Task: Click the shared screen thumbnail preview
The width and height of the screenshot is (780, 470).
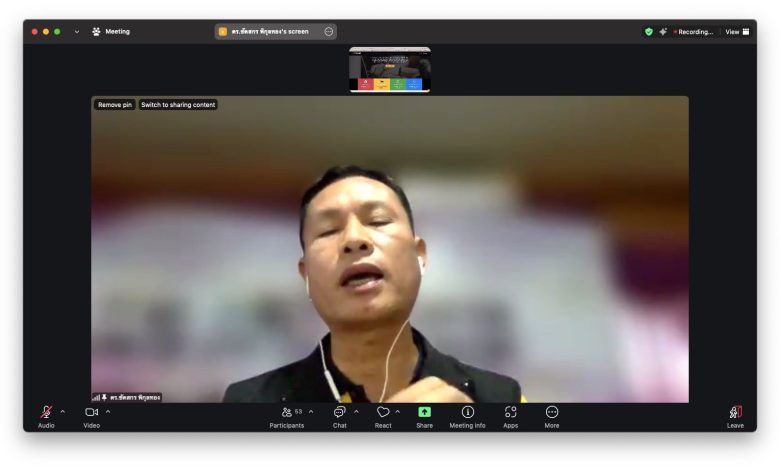Action: click(x=390, y=70)
